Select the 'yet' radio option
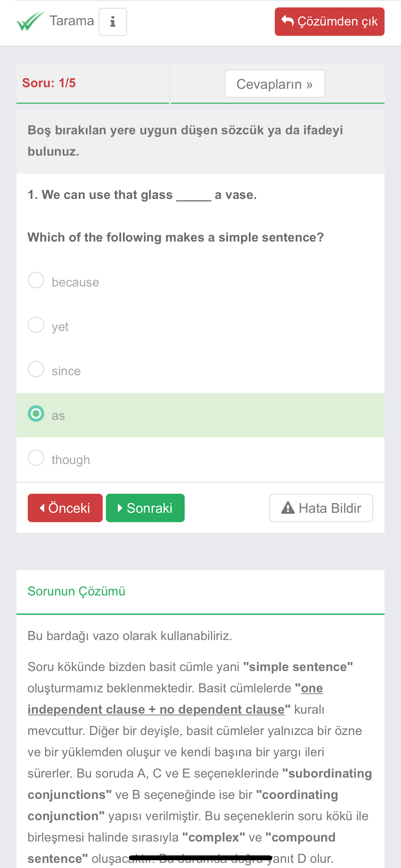The width and height of the screenshot is (401, 868). pos(36,325)
